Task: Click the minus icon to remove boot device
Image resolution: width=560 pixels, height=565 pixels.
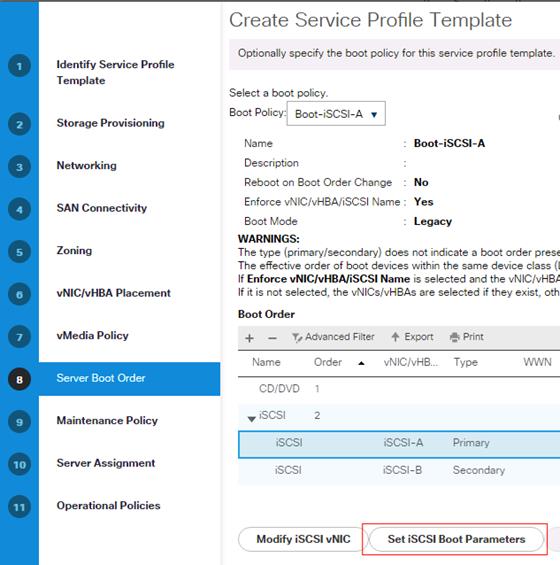Action: click(x=272, y=338)
